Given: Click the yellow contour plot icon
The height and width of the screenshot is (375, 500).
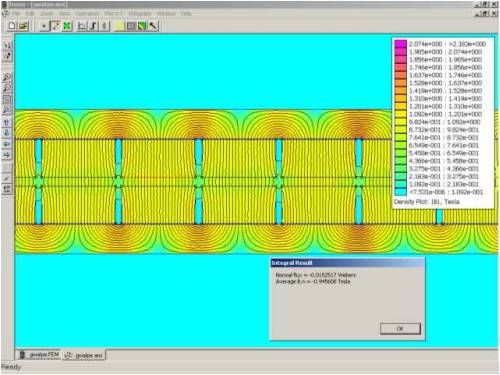Looking at the screenshot, I should click(x=119, y=26).
